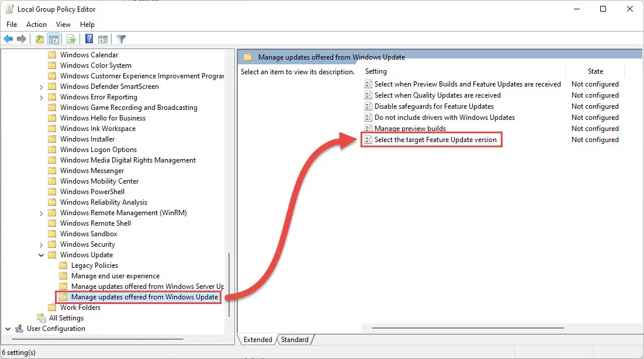Click the Not configured state of Manage preview builds
Viewport: 644px width, 359px height.
(x=595, y=129)
